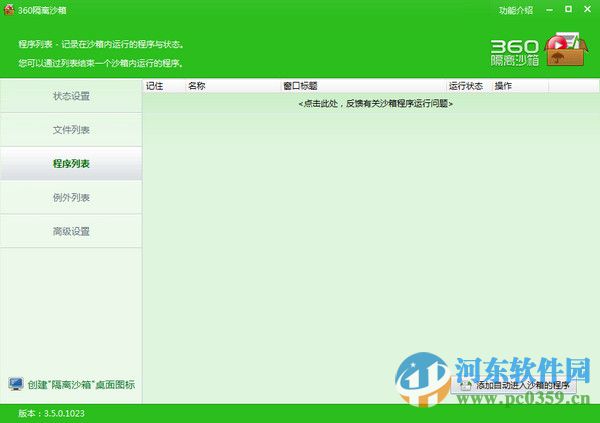The height and width of the screenshot is (423, 600).
Task: Click the version text 版本：3.5.0.1023
Action: 51,413
